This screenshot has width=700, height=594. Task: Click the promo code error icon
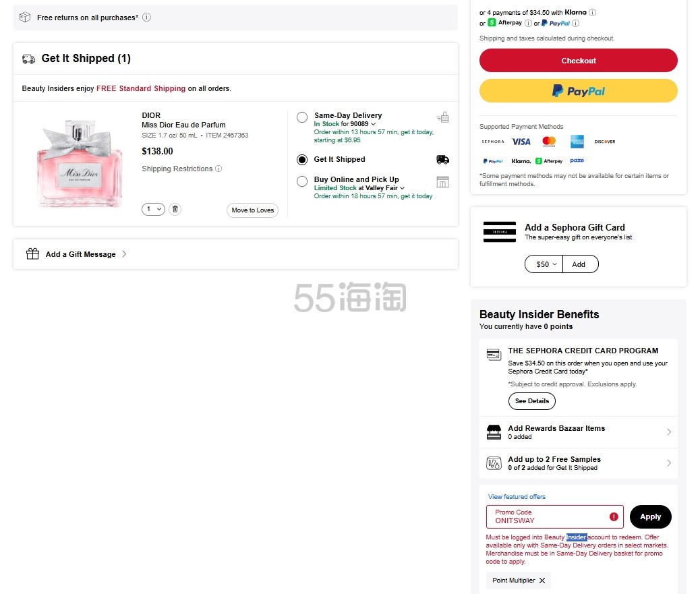pyautogui.click(x=614, y=516)
